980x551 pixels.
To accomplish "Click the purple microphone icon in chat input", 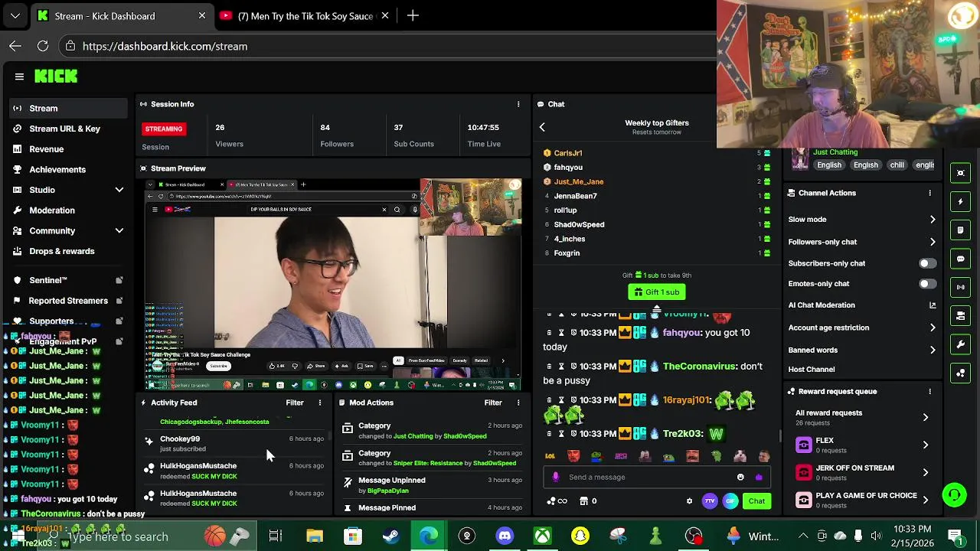I will pos(556,477).
